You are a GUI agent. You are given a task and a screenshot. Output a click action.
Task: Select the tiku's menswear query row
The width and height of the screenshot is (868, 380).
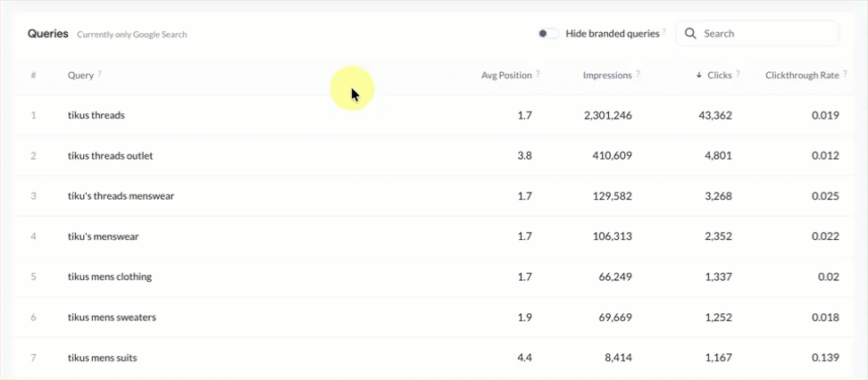click(x=434, y=236)
